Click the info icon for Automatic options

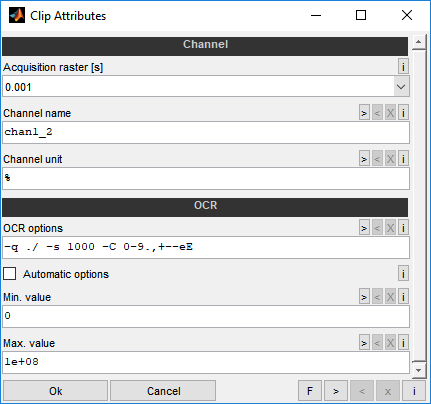tap(403, 274)
